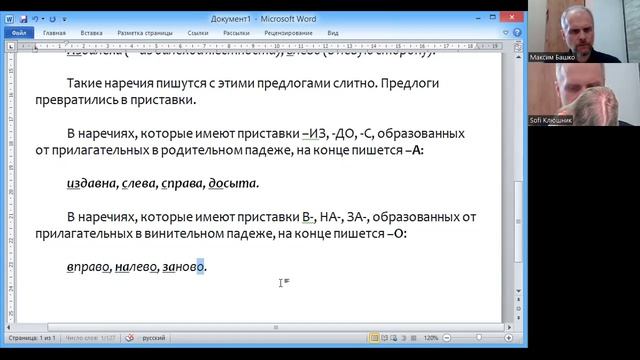This screenshot has width=640, height=360.
Task: Click the word 'слитно' in first paragraph
Action: coord(355,83)
